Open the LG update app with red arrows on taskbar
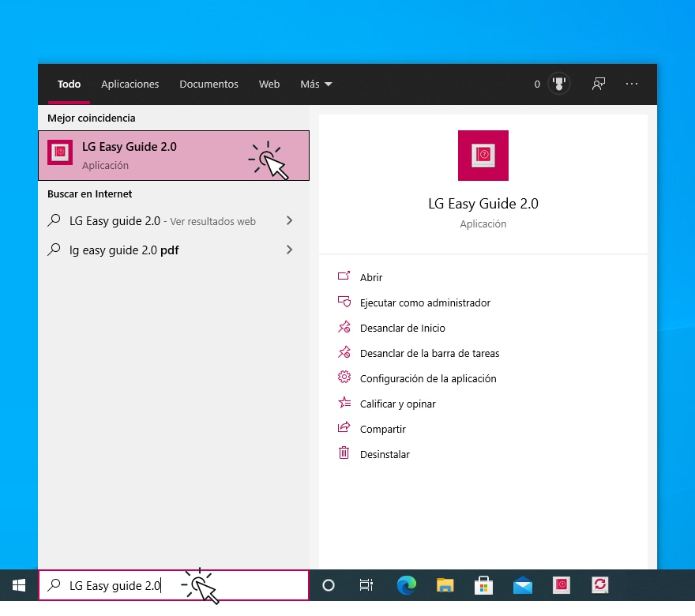Screen dimensions: 695x616 tap(600, 585)
